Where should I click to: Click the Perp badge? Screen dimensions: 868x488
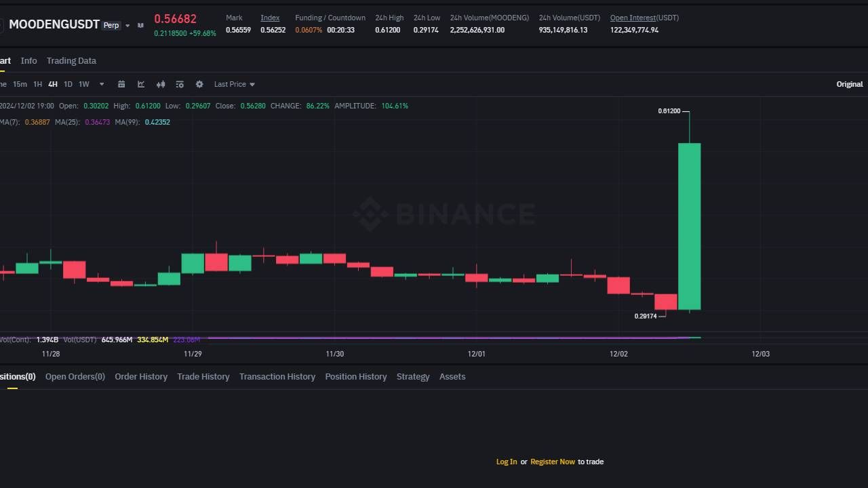[111, 25]
